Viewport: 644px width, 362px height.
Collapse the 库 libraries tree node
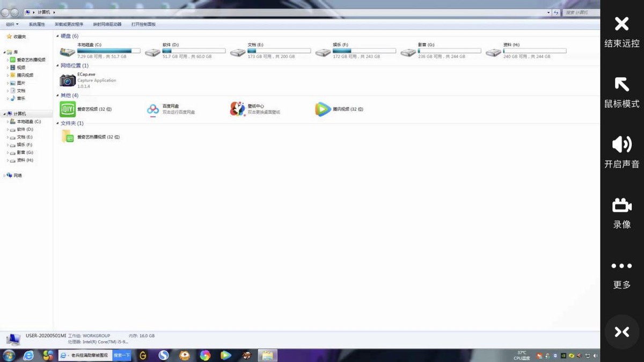(5, 53)
